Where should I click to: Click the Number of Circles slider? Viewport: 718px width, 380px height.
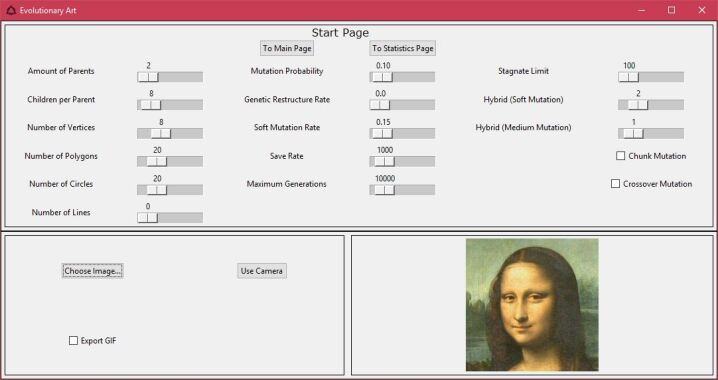coord(170,190)
